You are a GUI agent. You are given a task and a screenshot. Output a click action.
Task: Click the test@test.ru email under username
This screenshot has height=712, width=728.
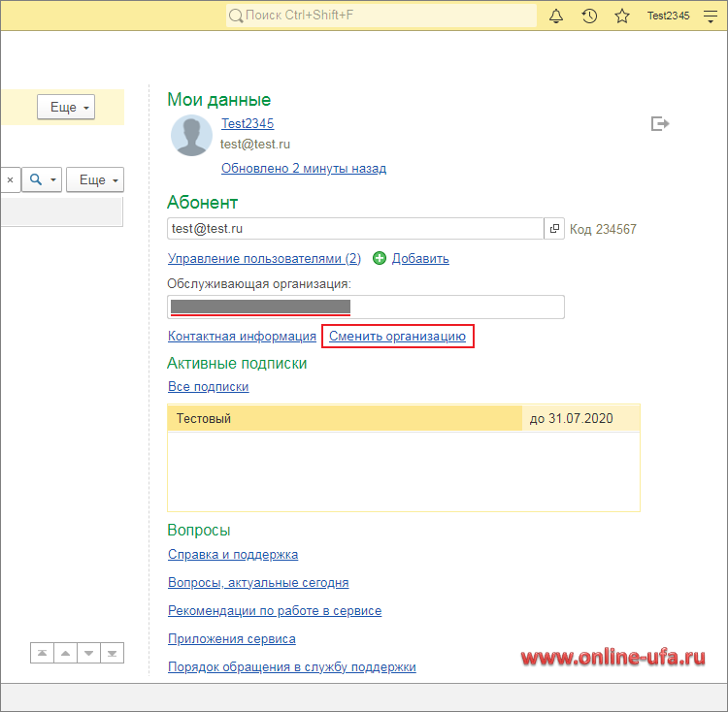tap(255, 145)
